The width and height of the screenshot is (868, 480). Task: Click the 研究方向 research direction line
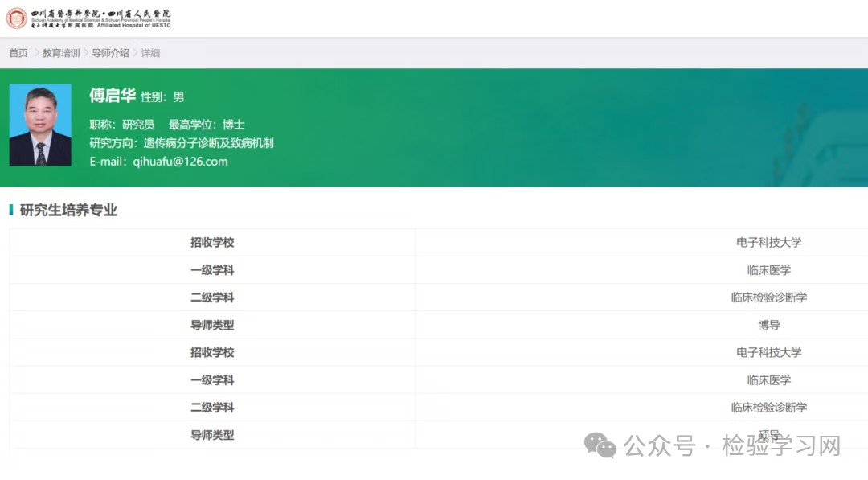click(182, 143)
